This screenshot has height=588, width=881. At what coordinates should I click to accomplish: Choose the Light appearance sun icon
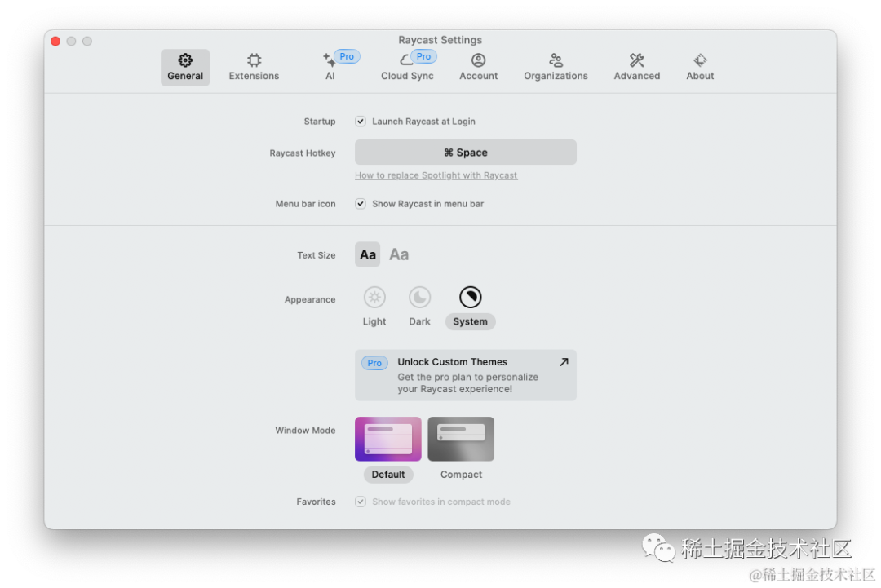[374, 298]
